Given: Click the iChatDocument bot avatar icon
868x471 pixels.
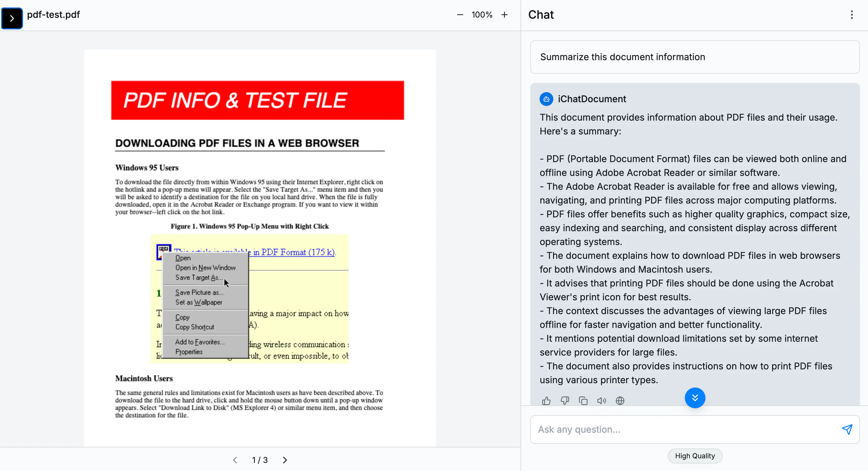Looking at the screenshot, I should [546, 99].
